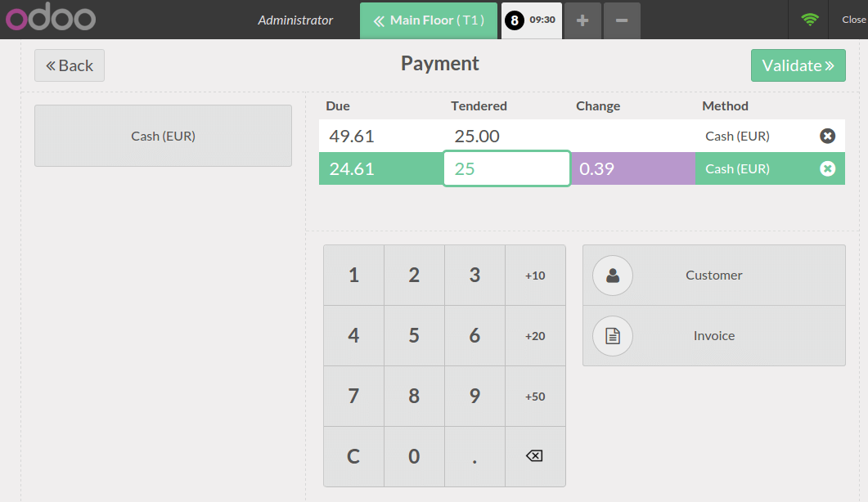Select order tab 8 at 09:30
The width and height of the screenshot is (868, 502).
[x=530, y=20]
